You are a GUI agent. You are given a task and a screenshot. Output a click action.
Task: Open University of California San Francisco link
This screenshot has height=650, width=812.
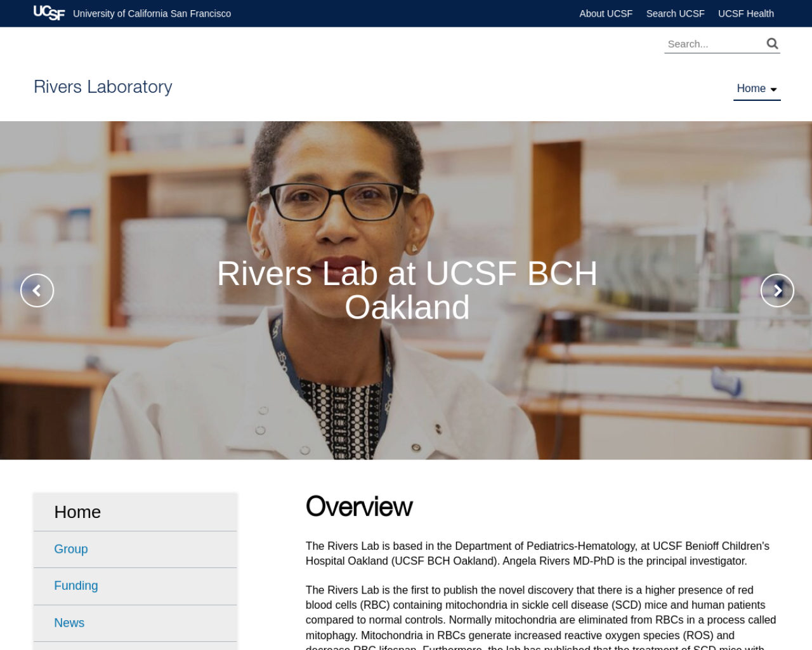point(152,13)
